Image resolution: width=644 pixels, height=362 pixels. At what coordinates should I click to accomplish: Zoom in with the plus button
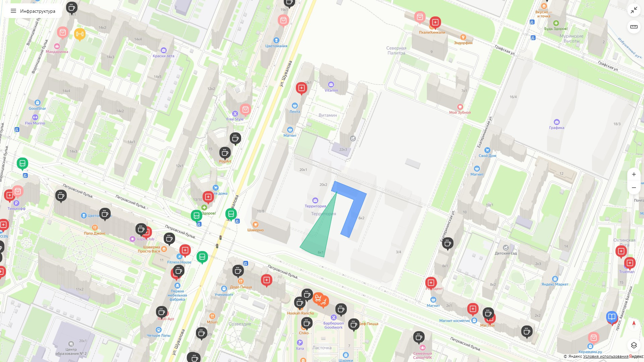(x=634, y=174)
